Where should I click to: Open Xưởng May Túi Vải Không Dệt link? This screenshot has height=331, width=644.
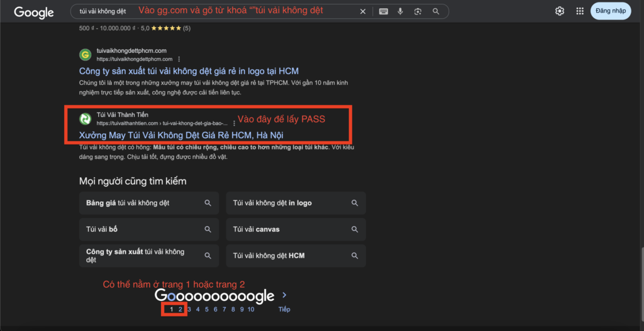(x=181, y=135)
